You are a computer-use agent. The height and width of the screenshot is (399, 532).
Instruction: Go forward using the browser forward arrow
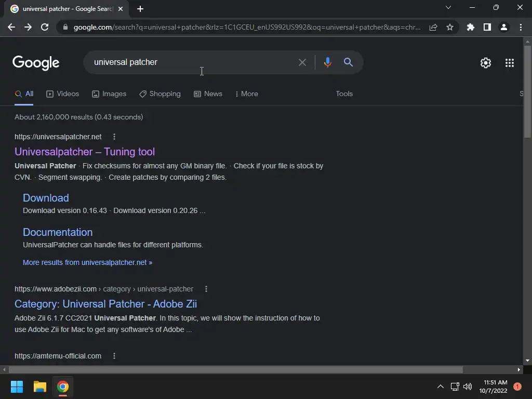point(28,27)
